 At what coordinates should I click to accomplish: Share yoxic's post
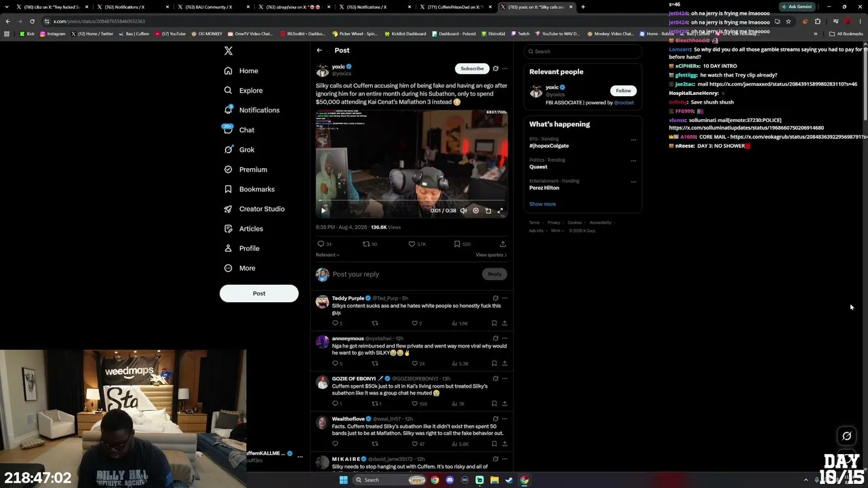point(502,244)
